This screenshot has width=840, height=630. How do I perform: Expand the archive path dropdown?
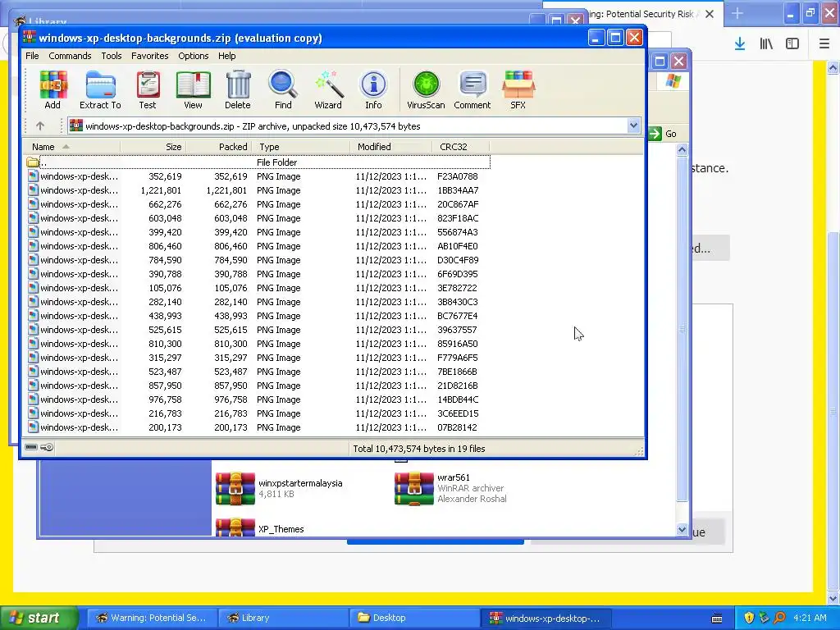[633, 126]
